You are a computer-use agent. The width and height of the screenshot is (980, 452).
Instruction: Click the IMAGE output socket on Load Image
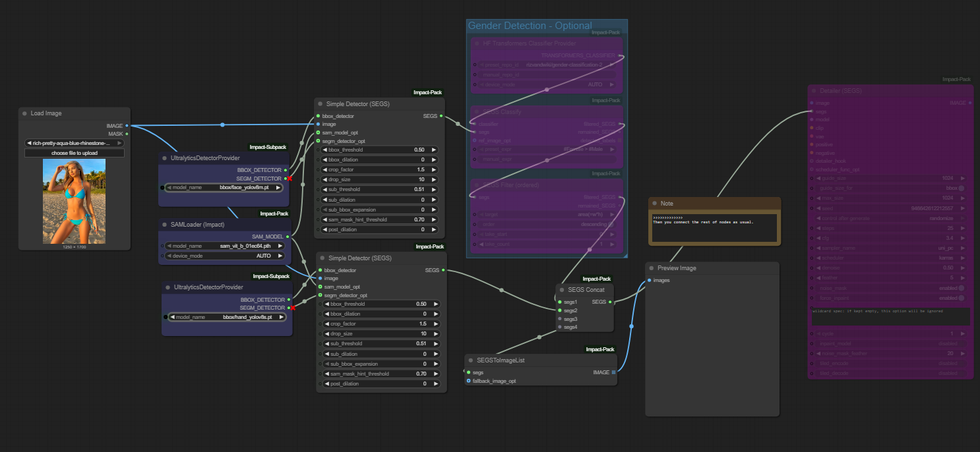coord(127,125)
